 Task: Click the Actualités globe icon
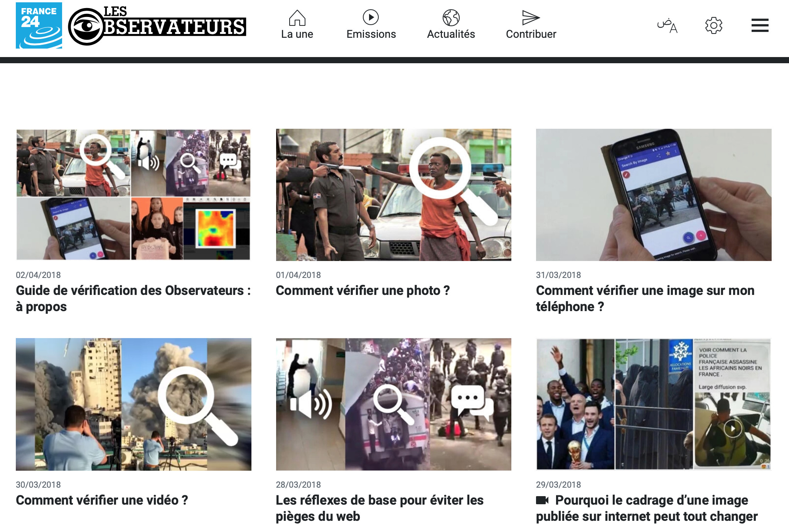click(451, 18)
